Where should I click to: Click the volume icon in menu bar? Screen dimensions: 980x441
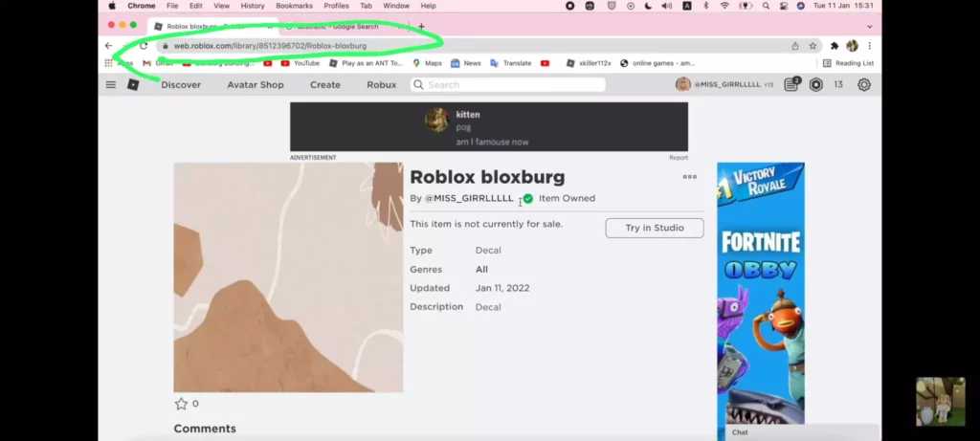(667, 6)
